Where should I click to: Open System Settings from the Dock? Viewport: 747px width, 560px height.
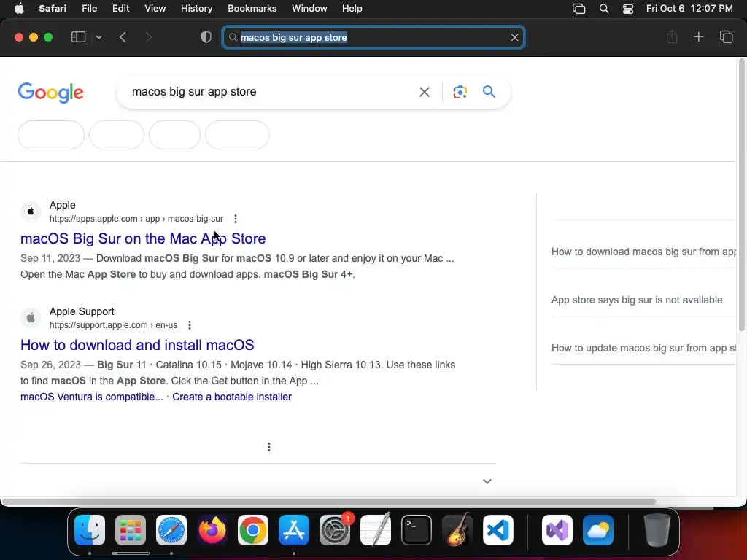click(334, 529)
